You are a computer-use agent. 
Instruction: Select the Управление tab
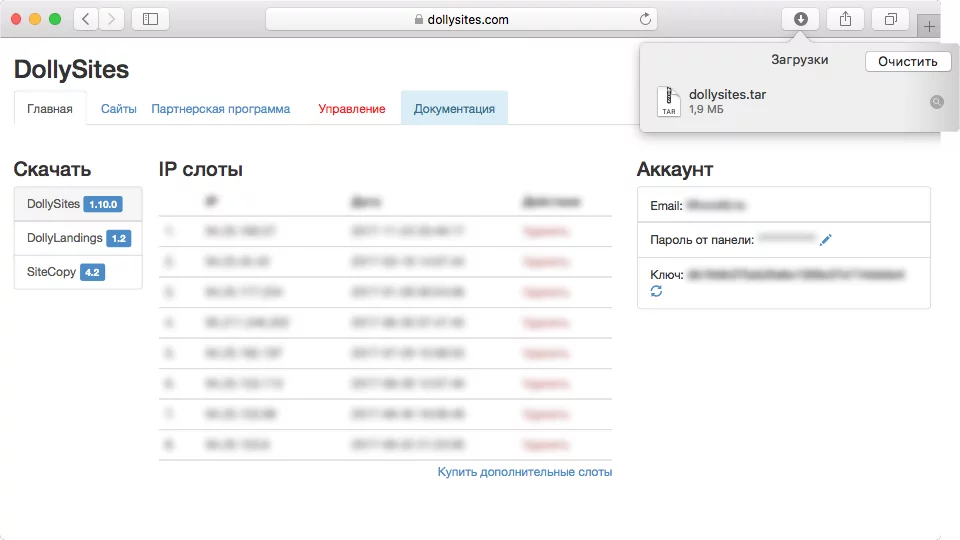pyautogui.click(x=351, y=109)
